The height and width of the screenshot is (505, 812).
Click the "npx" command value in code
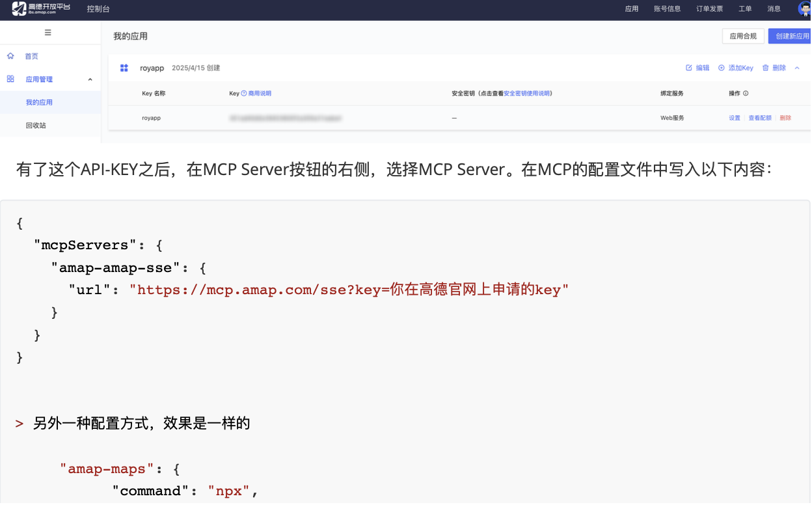pyautogui.click(x=229, y=491)
